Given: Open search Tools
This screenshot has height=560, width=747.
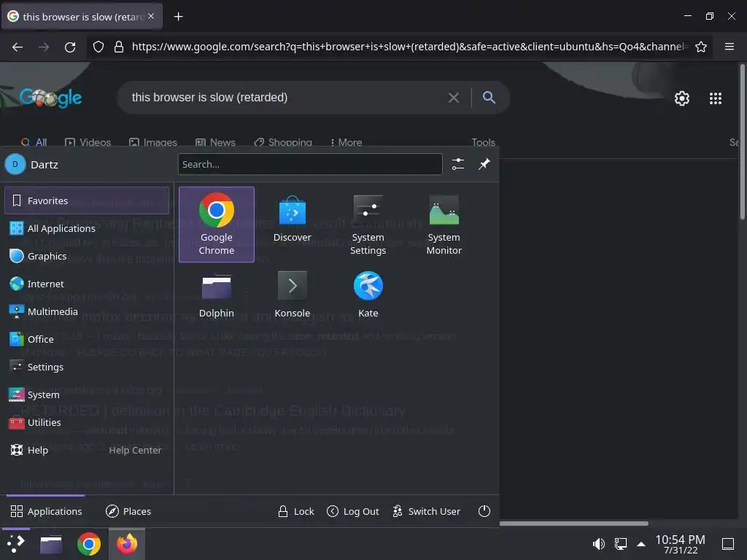Looking at the screenshot, I should coord(483,142).
